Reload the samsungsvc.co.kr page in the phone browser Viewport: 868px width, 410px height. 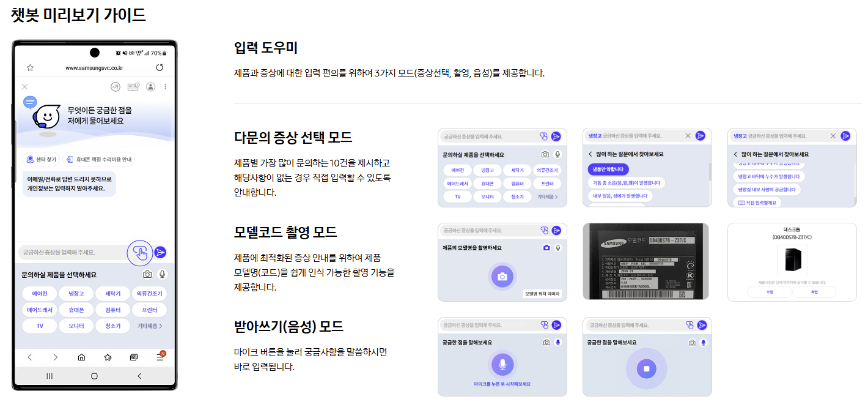coord(160,67)
